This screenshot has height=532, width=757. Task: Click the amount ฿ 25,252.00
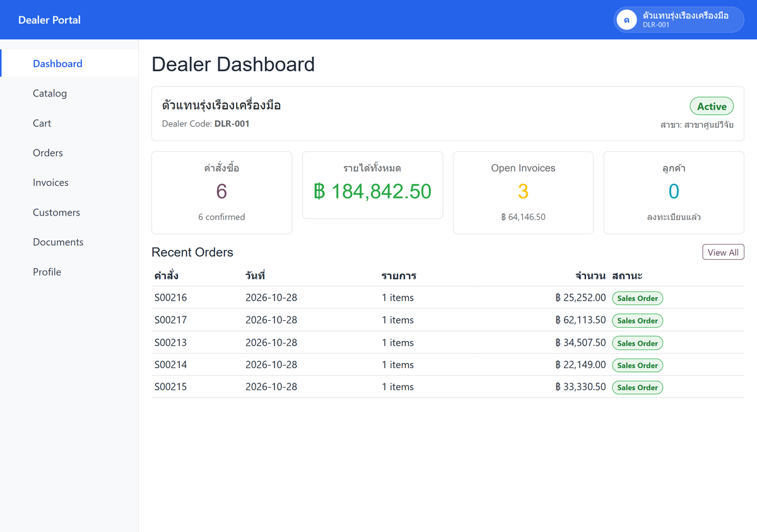[x=580, y=298]
